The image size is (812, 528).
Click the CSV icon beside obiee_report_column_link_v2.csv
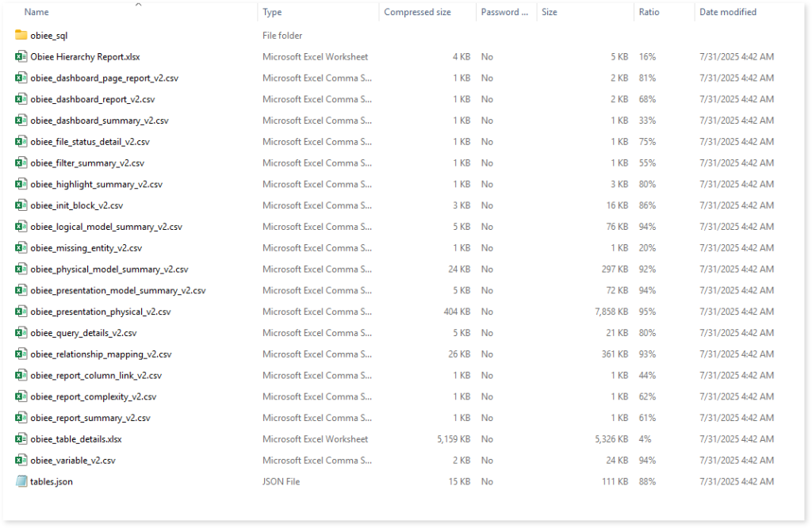coord(21,375)
